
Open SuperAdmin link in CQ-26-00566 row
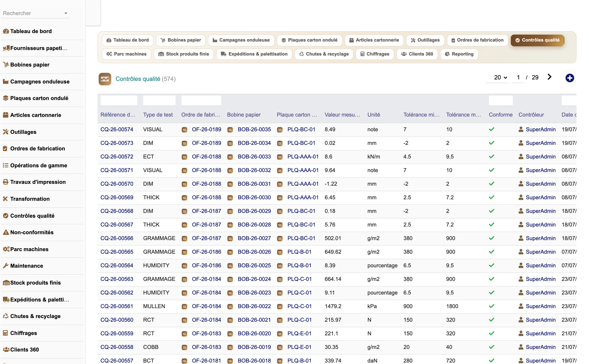tap(541, 238)
